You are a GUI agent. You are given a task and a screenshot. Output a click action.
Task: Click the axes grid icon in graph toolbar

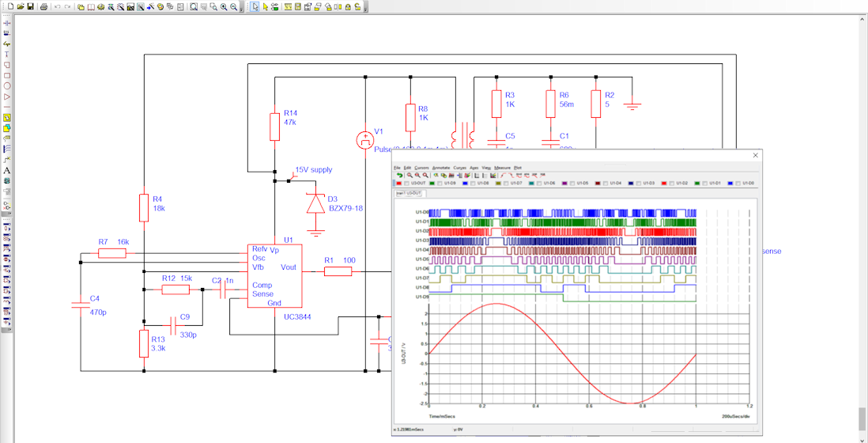click(477, 175)
